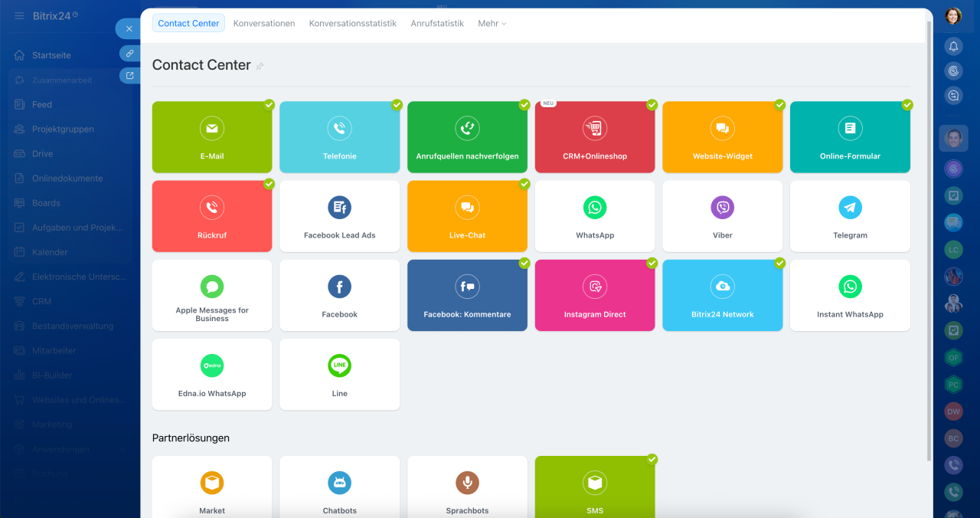This screenshot has height=518, width=980.
Task: Expand the Mehr dropdown menu
Action: point(492,23)
